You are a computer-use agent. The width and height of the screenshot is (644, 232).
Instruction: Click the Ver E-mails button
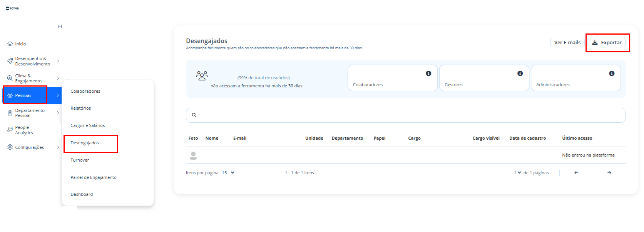point(567,43)
